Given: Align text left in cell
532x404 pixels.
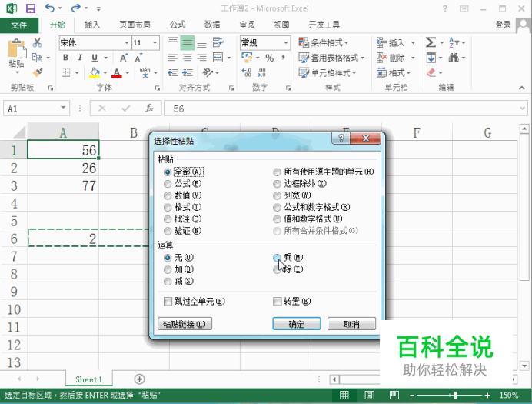Looking at the screenshot, I should [173, 58].
